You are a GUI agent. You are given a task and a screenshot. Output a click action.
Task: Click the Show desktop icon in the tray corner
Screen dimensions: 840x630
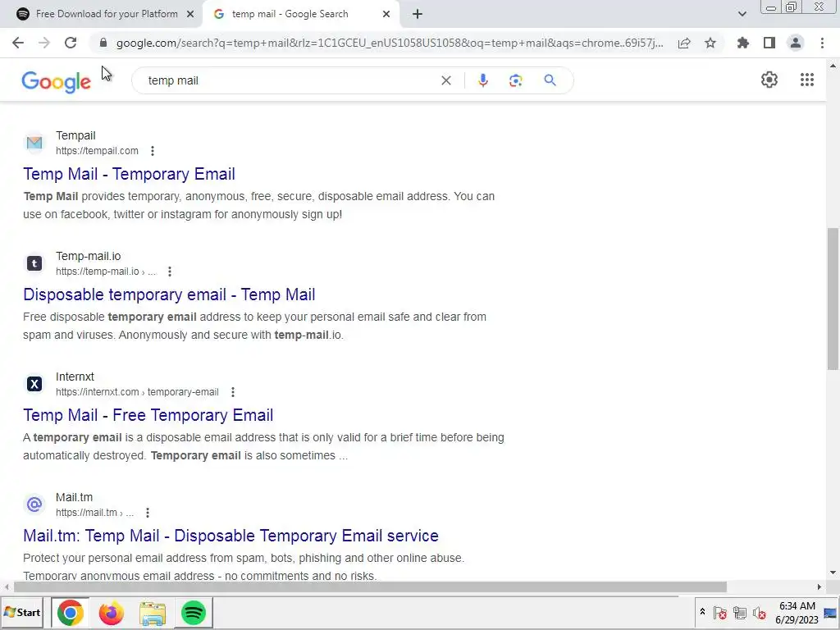pyautogui.click(x=830, y=613)
